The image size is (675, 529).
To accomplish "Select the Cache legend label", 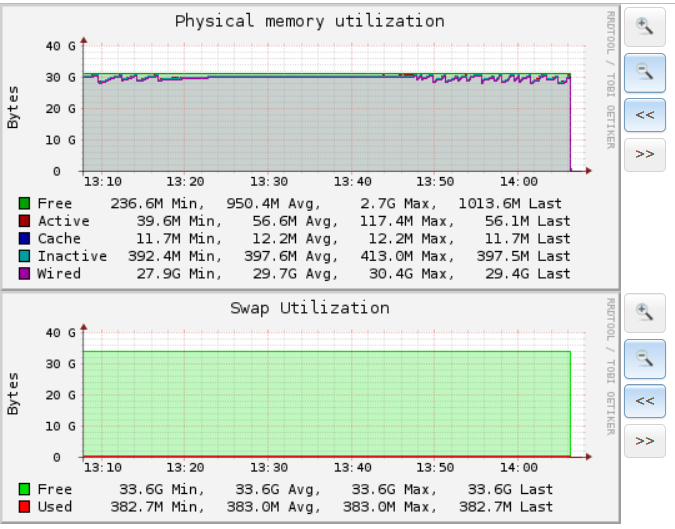I will pos(59,238).
